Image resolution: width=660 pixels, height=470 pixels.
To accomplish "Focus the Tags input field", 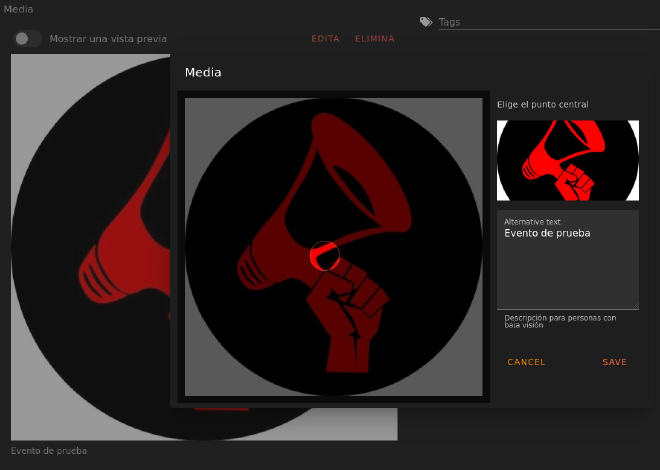I will tap(549, 22).
